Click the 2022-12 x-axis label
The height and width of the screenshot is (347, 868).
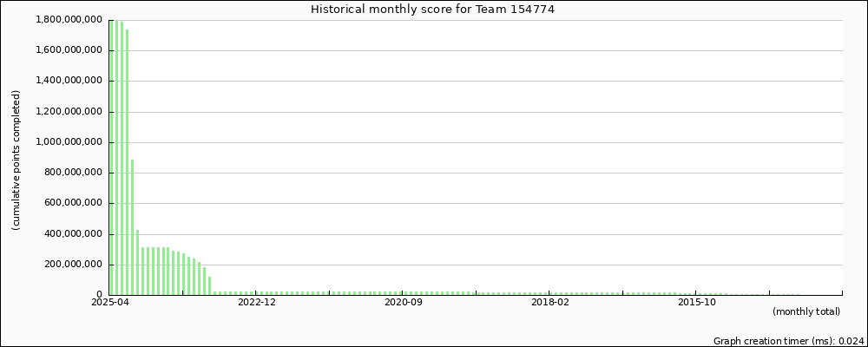click(x=256, y=302)
